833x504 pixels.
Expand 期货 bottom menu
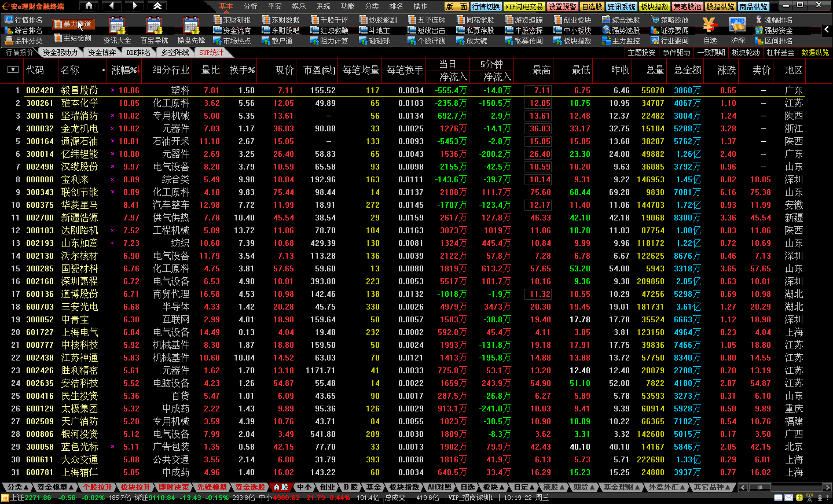point(584,487)
